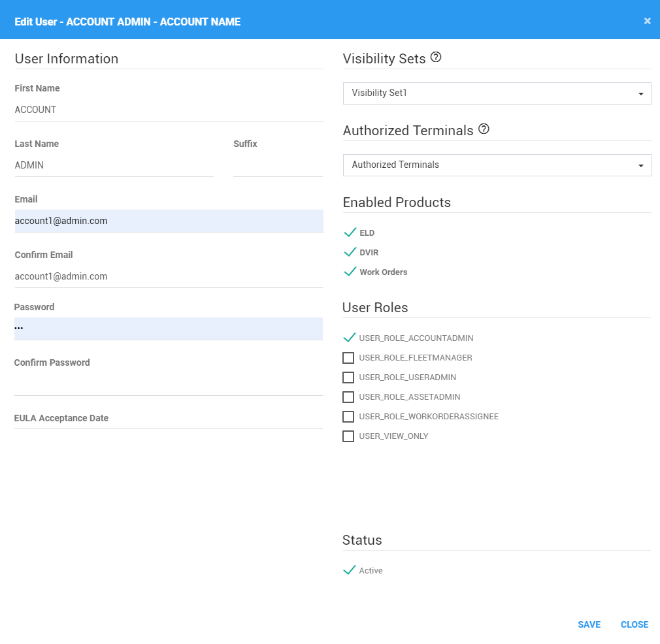This screenshot has height=644, width=660.
Task: Click the CLOSE button
Action: point(635,624)
